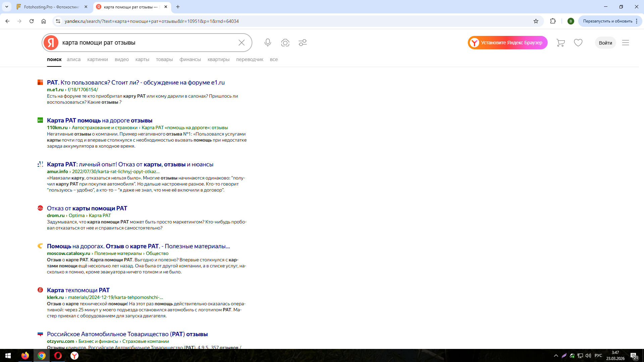Image resolution: width=644 pixels, height=362 pixels.
Task: Open the e1.ru forum result about РАТ
Action: click(x=136, y=83)
